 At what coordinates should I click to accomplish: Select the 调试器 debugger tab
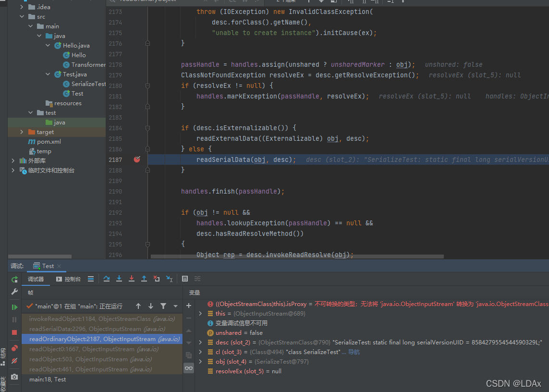(x=36, y=279)
